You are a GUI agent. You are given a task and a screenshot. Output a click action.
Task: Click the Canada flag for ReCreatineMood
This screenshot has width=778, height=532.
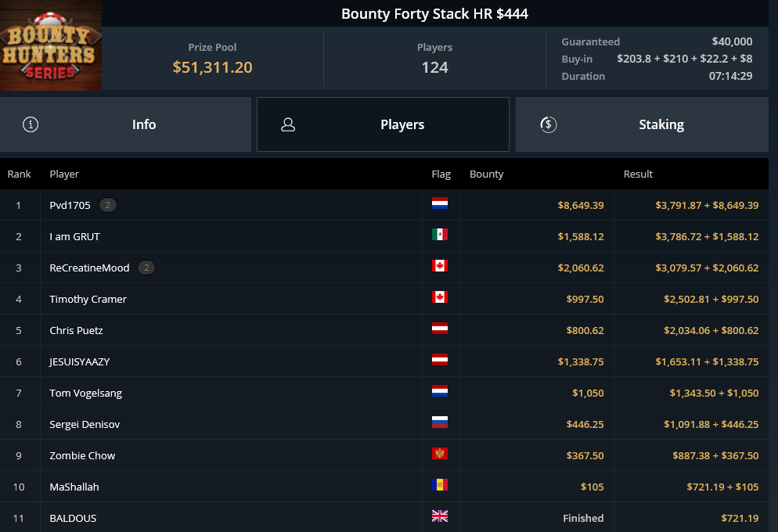pyautogui.click(x=440, y=266)
